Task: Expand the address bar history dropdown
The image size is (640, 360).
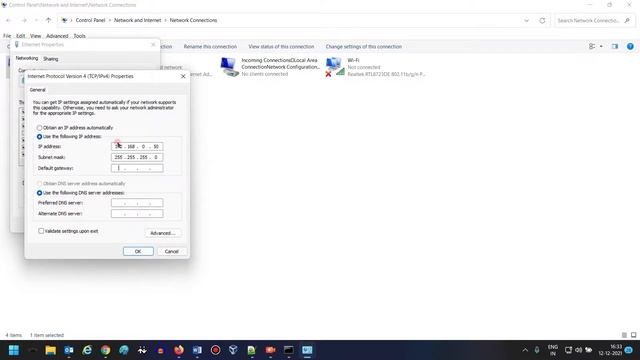Action: tap(527, 20)
